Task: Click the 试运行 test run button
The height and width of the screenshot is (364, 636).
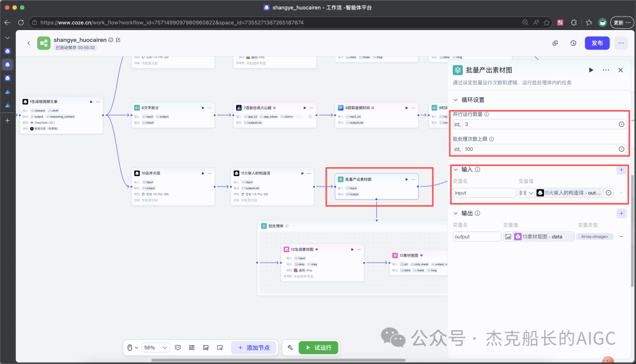Action: click(319, 348)
